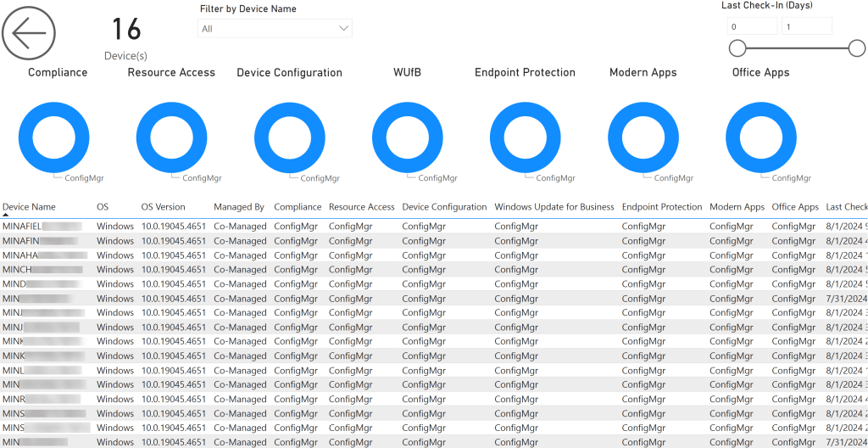868x448 pixels.
Task: Click OS Version cell in MINAFIN row
Action: point(174,241)
